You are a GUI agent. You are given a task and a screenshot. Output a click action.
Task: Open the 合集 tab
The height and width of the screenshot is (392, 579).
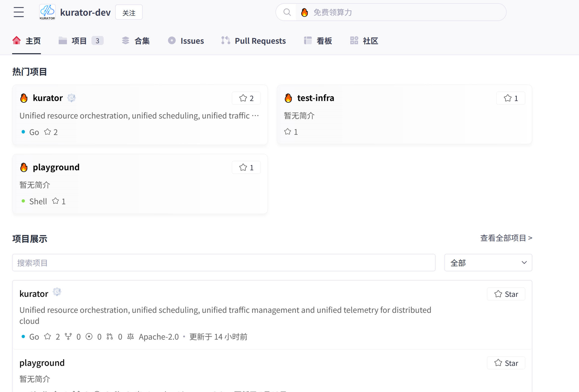point(136,41)
